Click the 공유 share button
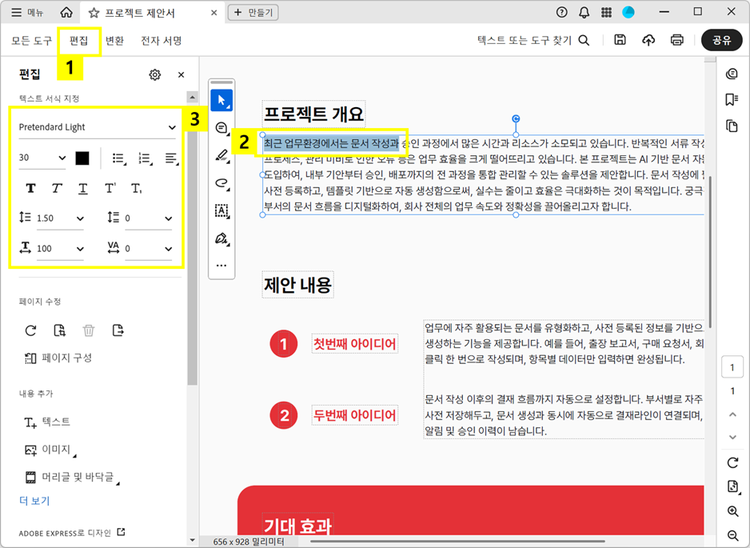 click(721, 40)
